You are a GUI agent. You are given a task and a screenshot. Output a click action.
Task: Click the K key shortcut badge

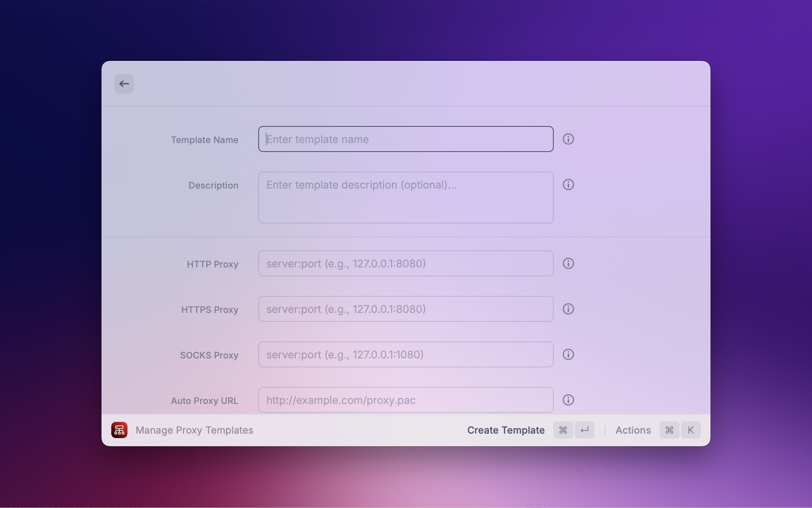click(x=690, y=430)
